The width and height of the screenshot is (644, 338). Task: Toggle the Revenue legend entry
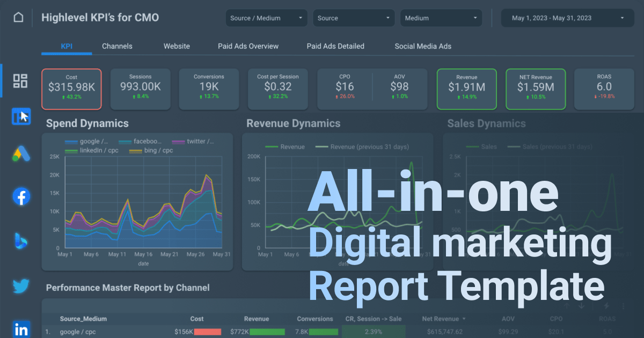coord(285,147)
